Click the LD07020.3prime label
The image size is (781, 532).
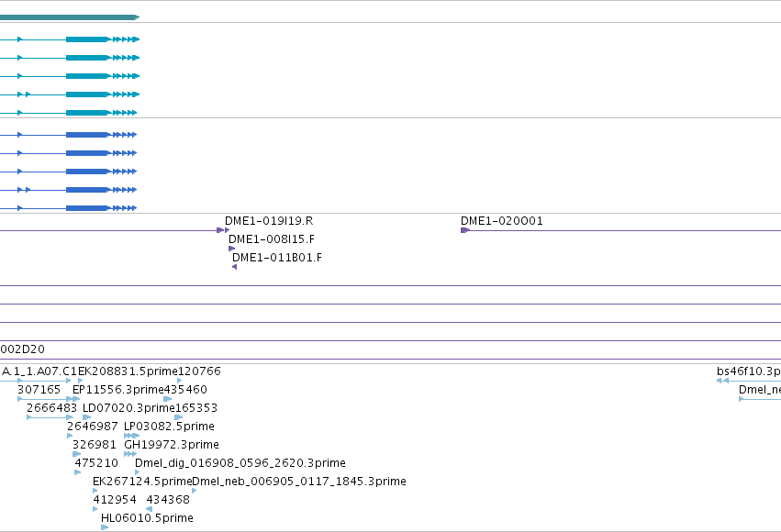(x=128, y=408)
